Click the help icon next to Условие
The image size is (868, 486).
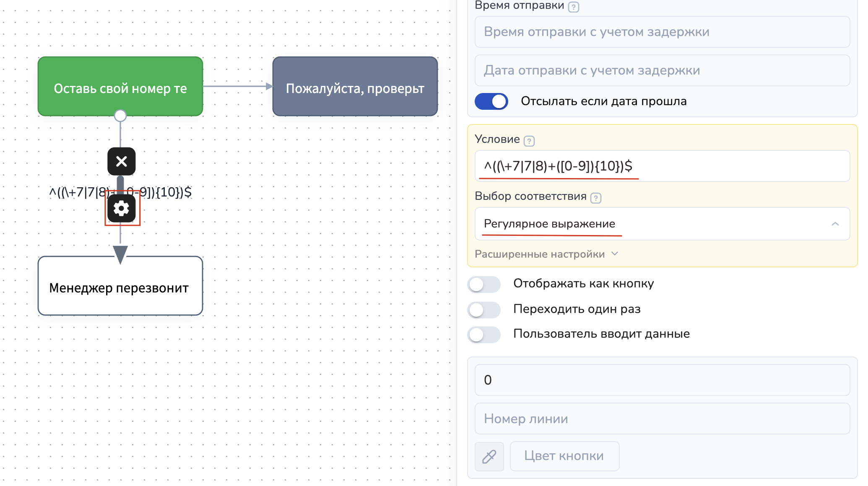(x=529, y=141)
